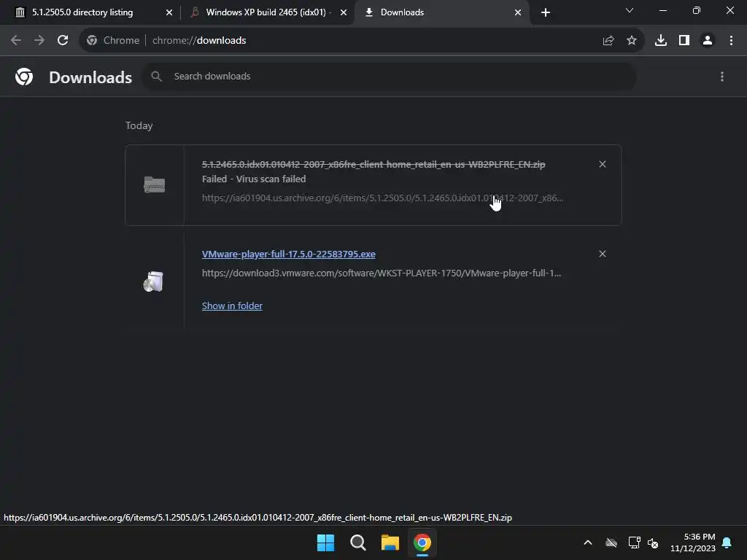Click the OneDrive cloud tray icon

pos(611,542)
